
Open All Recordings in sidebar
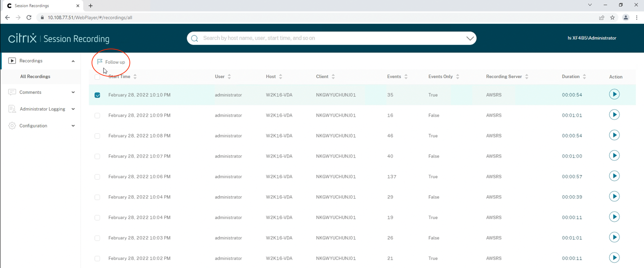[35, 77]
